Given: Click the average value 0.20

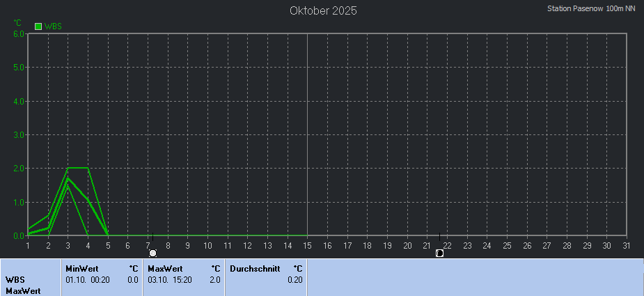Looking at the screenshot, I should [294, 279].
